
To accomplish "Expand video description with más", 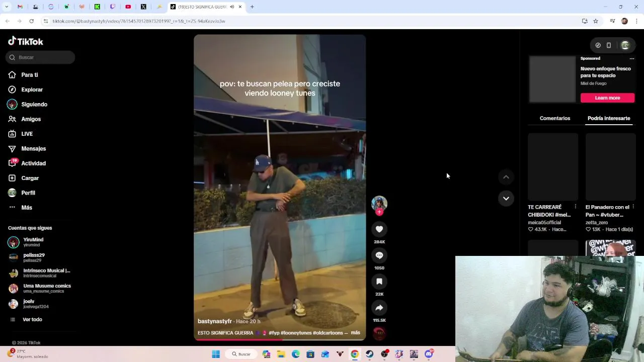I will (x=355, y=333).
